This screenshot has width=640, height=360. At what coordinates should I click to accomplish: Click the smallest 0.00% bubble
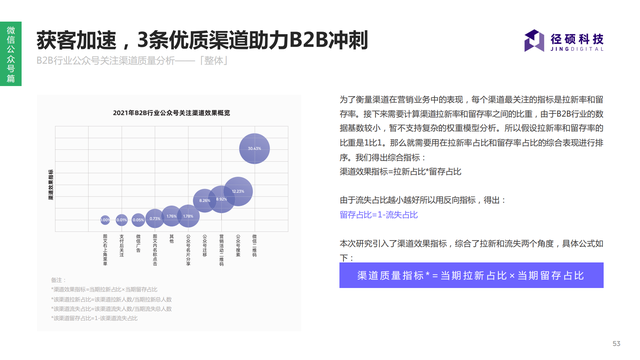105,220
